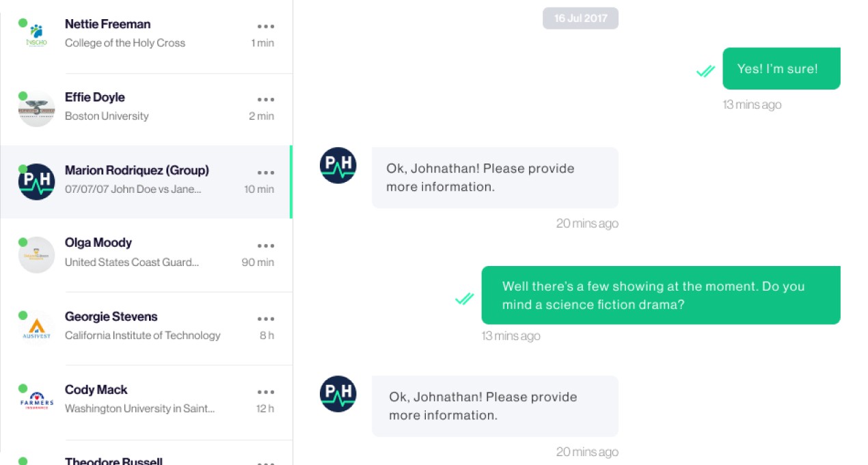Click Olga Moody's round avatar
Image resolution: width=868 pixels, height=465 pixels.
(36, 255)
